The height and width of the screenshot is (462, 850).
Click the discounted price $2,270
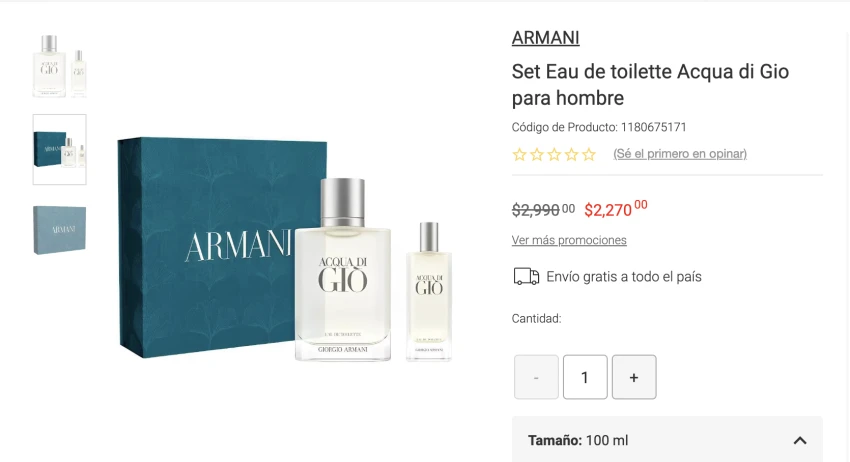(616, 209)
